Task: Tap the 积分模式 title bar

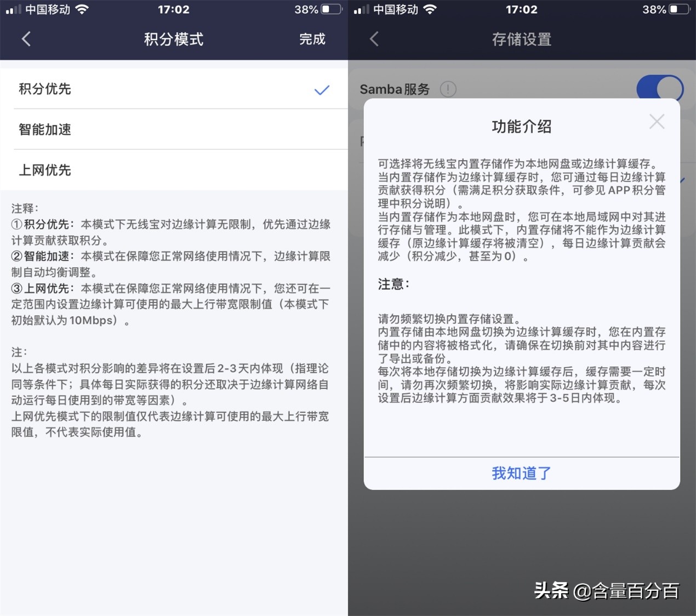Action: tap(173, 39)
